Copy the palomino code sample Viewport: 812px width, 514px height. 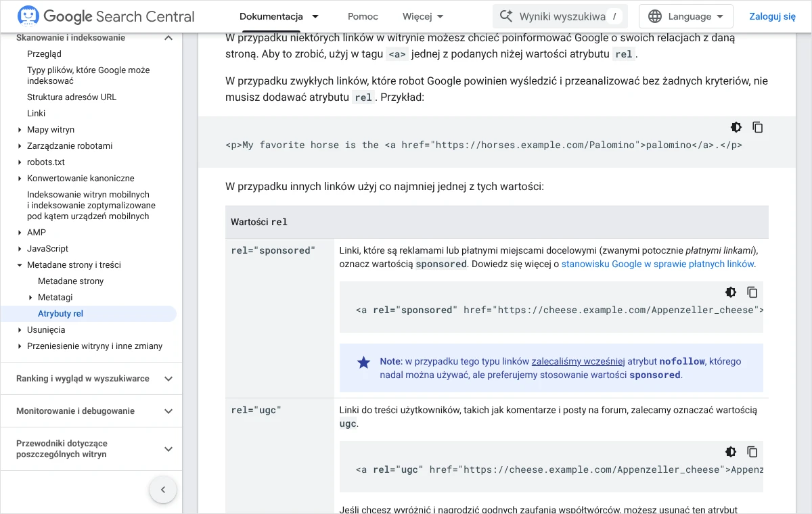coord(758,127)
